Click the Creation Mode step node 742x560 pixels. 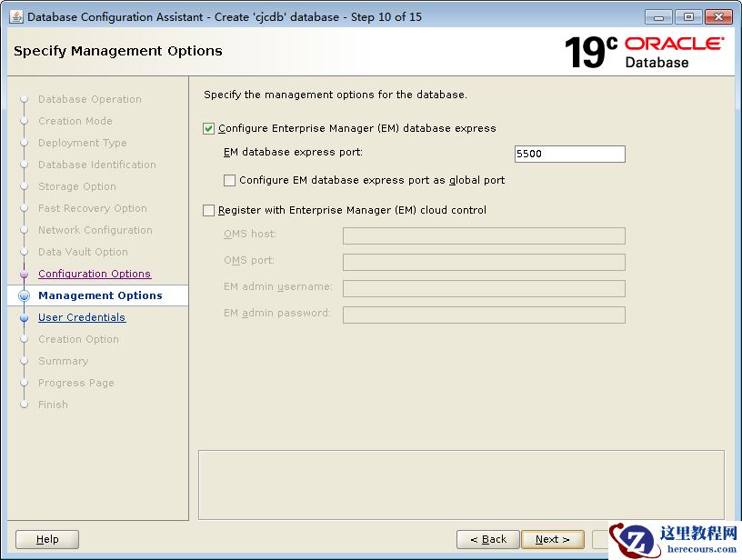pyautogui.click(x=75, y=121)
